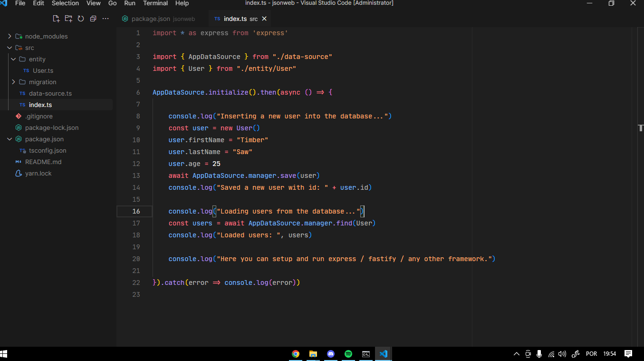
Task: Expand the migration folder
Action: point(42,82)
